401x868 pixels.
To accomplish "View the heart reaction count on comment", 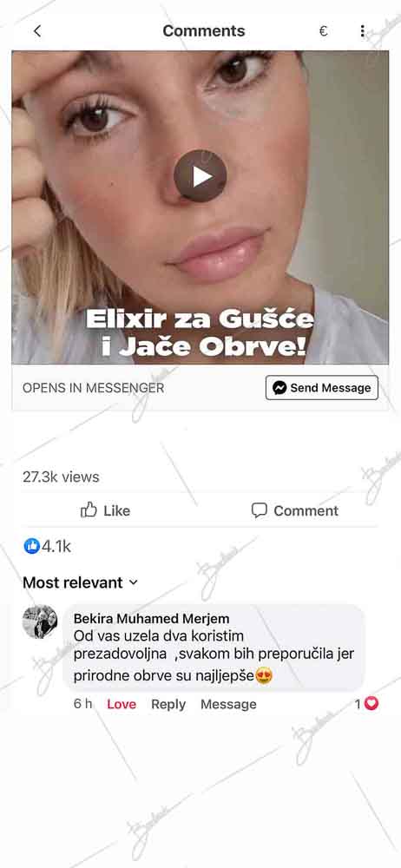I will click(x=366, y=704).
